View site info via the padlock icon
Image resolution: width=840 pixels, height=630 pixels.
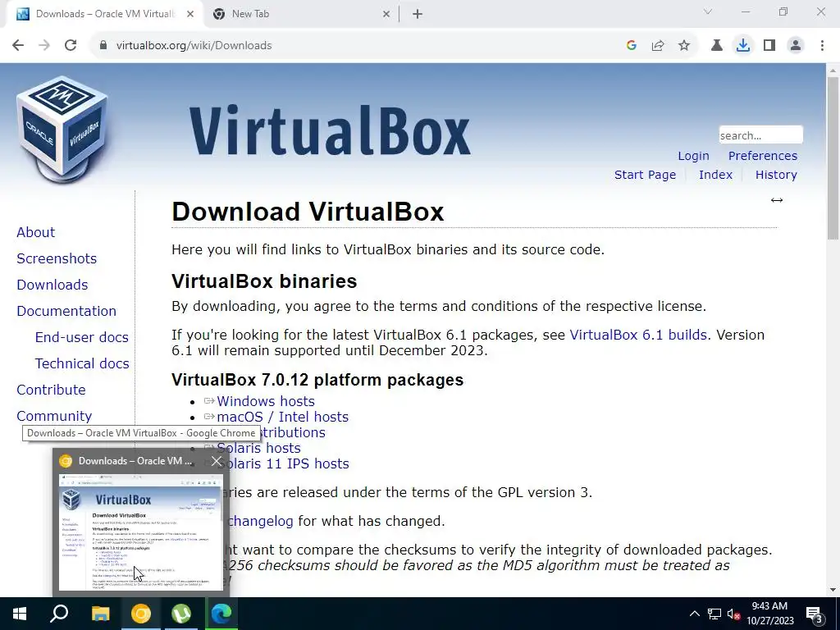point(103,46)
